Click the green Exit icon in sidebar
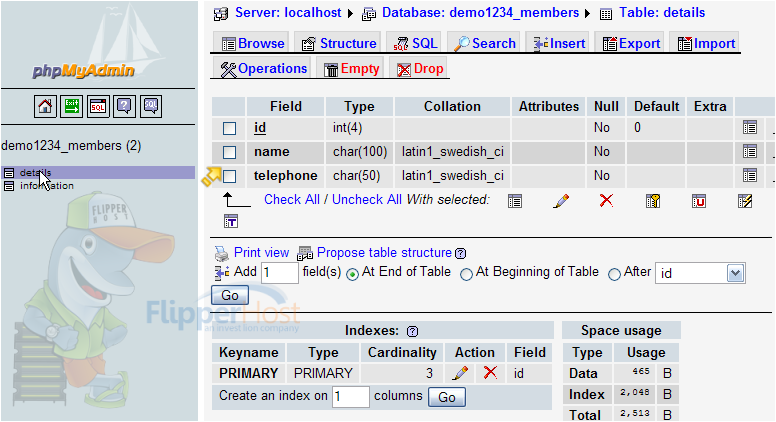 [x=71, y=106]
